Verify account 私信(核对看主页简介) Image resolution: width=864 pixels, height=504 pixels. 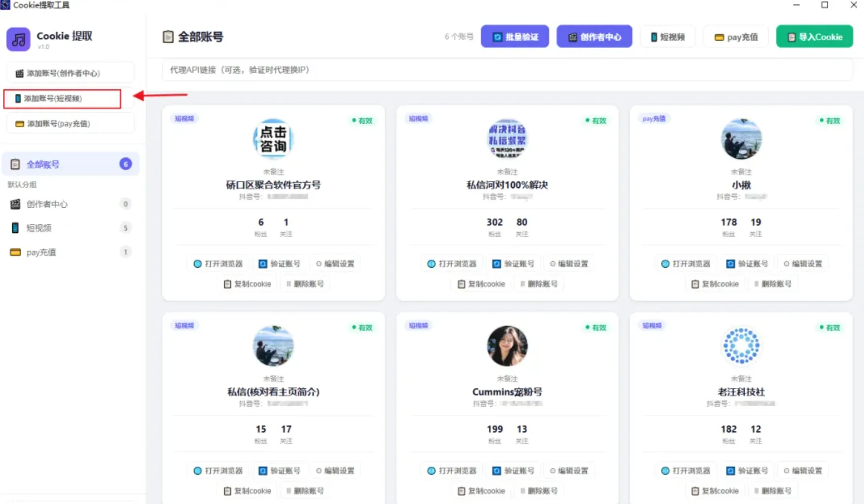(x=279, y=471)
